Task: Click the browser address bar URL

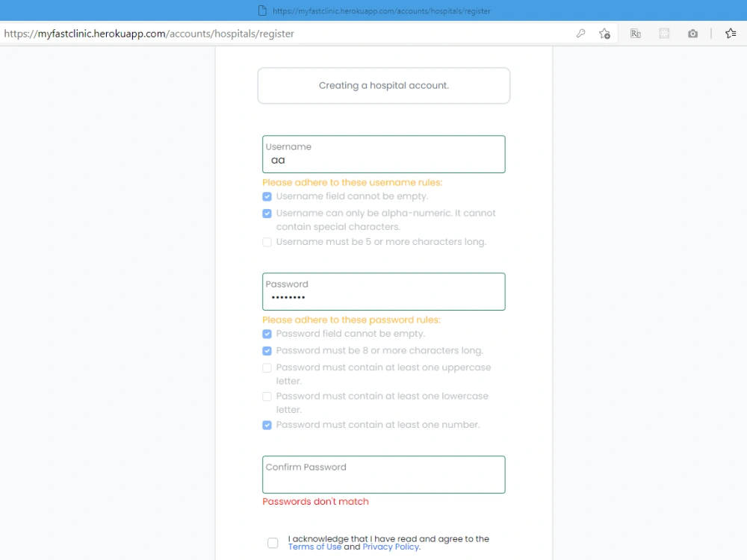Action: pyautogui.click(x=149, y=34)
